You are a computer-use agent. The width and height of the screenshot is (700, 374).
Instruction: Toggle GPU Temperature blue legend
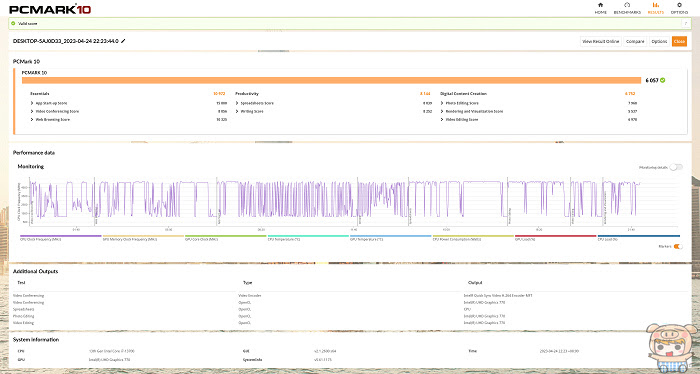tap(391, 238)
